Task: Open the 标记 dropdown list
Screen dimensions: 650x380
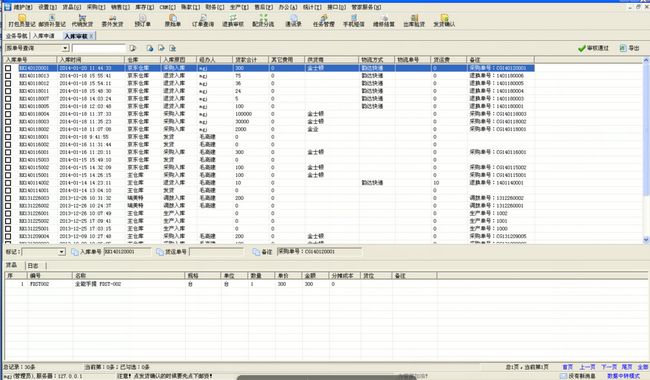Action: pos(62,252)
